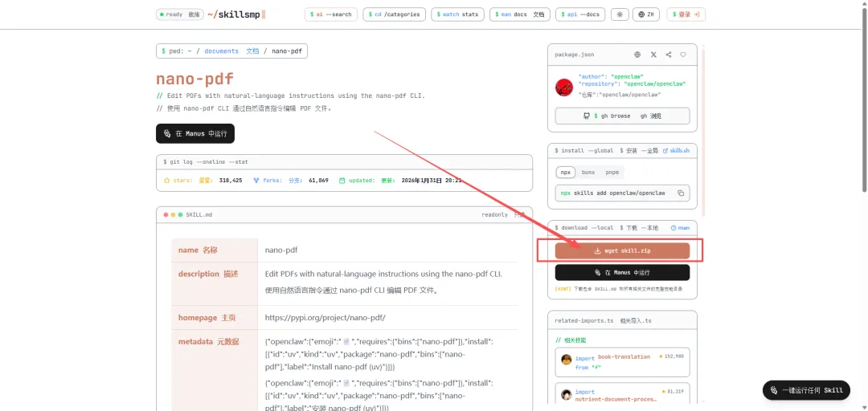Click the One-click run any Skill floating button

click(806, 390)
